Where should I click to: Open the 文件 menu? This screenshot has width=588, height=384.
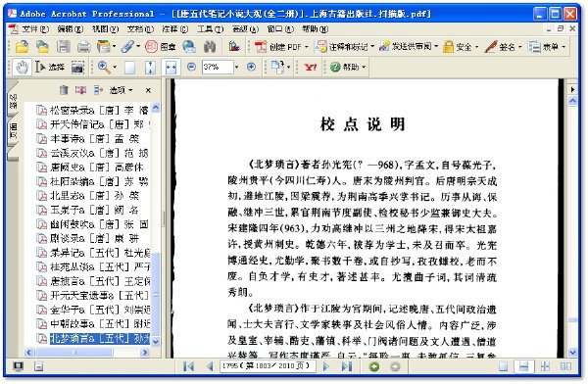34,28
